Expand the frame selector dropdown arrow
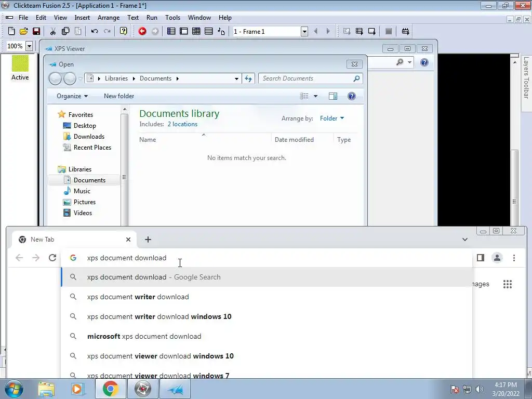This screenshot has width=532, height=399. click(304, 32)
